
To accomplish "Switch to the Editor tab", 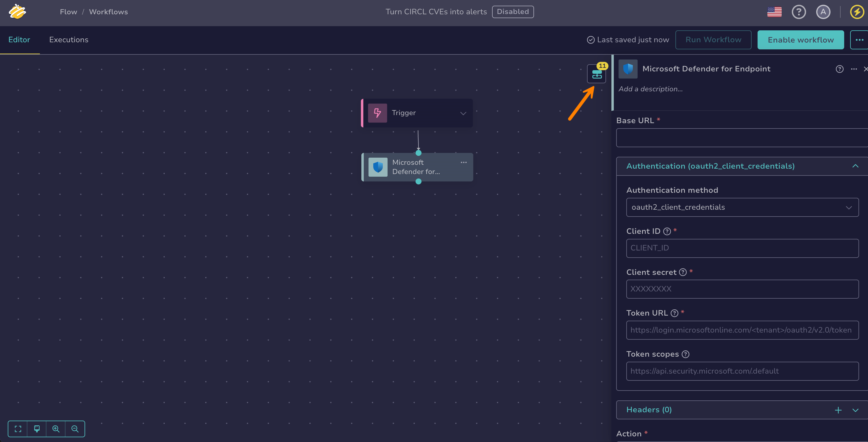I will click(19, 40).
